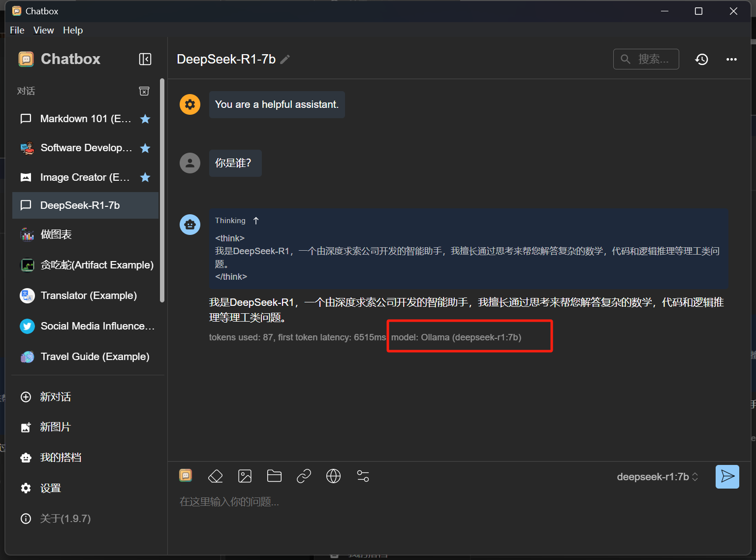The height and width of the screenshot is (560, 756).
Task: Click the user avatar beside 你是谁？
Action: click(190, 163)
